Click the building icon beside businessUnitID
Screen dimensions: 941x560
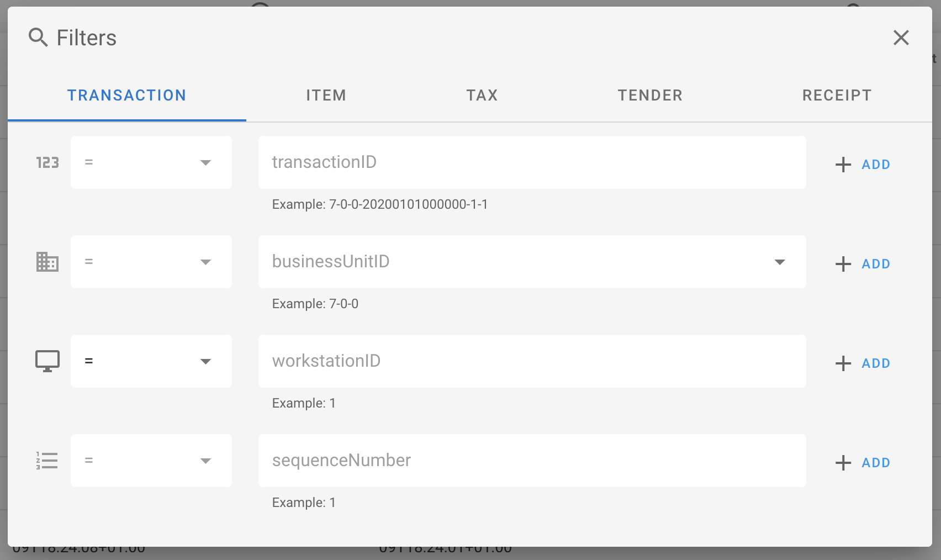click(47, 262)
